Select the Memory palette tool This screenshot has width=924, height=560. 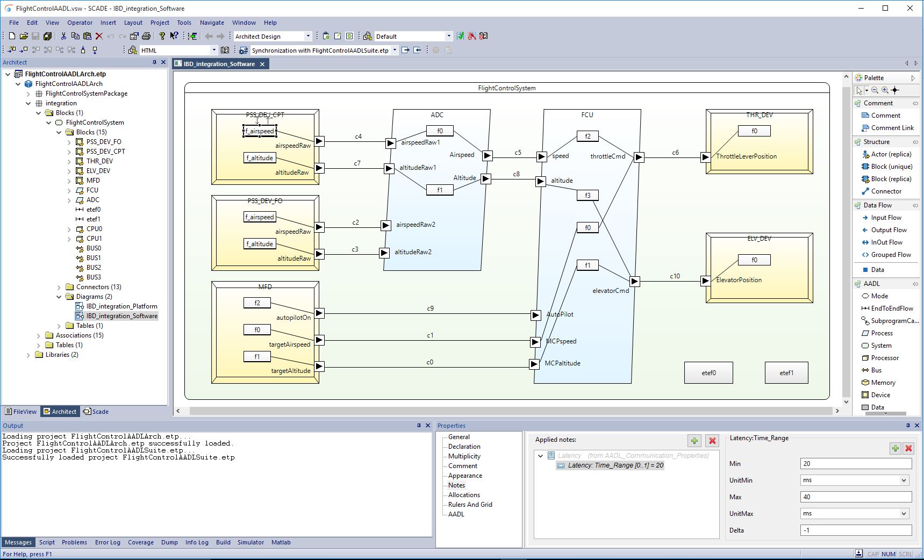tap(878, 383)
